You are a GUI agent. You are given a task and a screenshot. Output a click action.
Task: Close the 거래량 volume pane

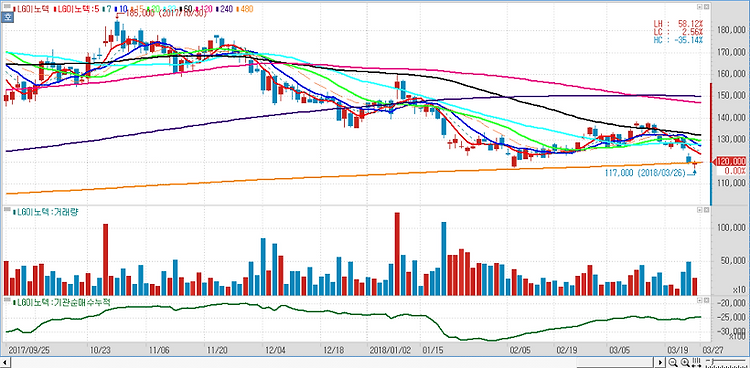[705, 210]
